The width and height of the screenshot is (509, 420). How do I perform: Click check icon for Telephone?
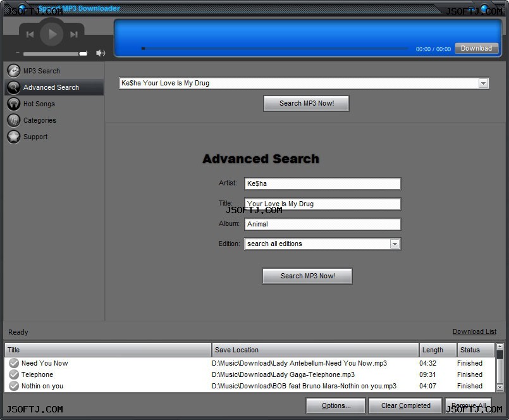pyautogui.click(x=14, y=374)
